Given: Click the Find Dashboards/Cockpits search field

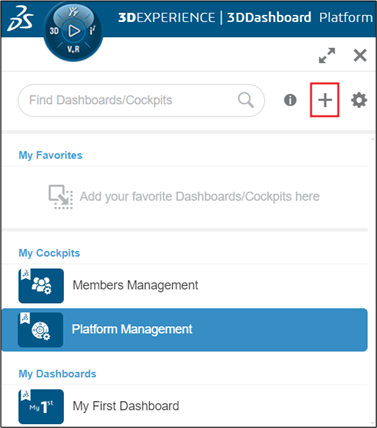Looking at the screenshot, I should (x=141, y=100).
